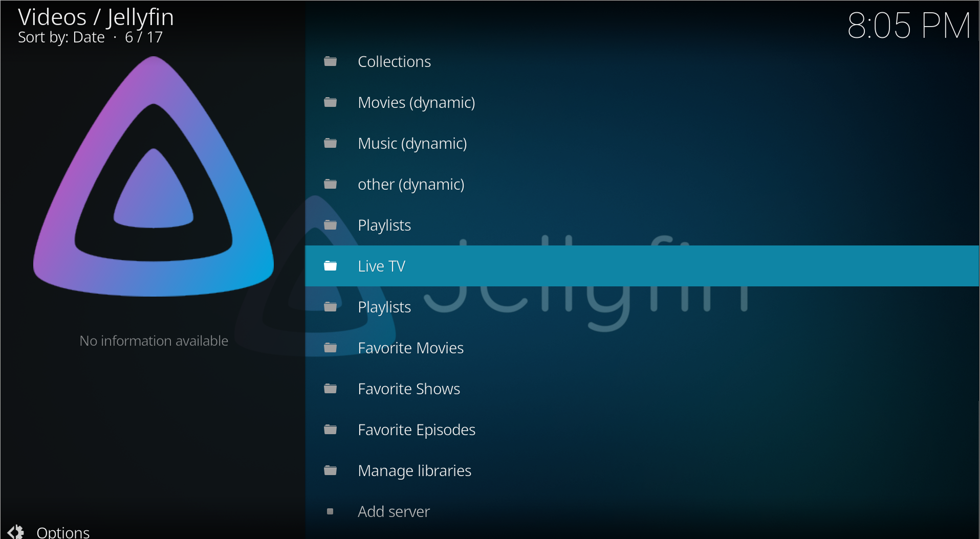
Task: Open the first Playlists entry
Action: (x=384, y=225)
